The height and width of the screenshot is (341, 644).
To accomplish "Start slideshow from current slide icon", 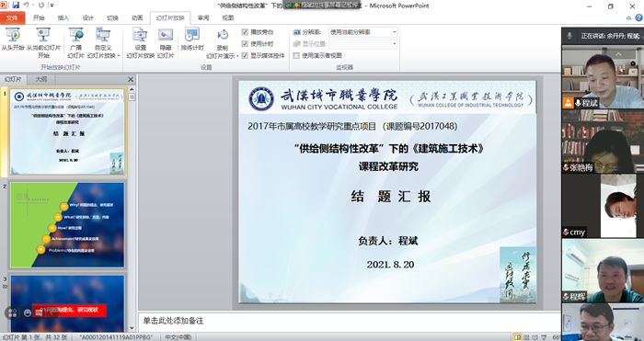I will coord(43,35).
